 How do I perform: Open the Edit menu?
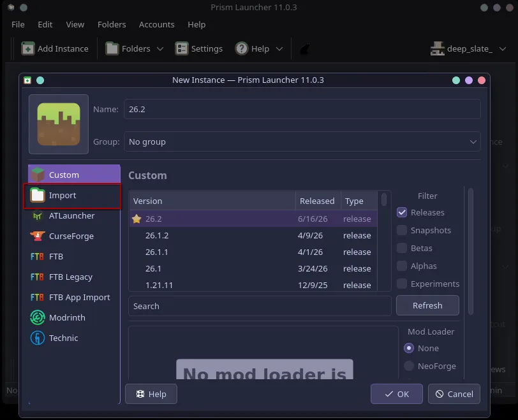click(45, 24)
